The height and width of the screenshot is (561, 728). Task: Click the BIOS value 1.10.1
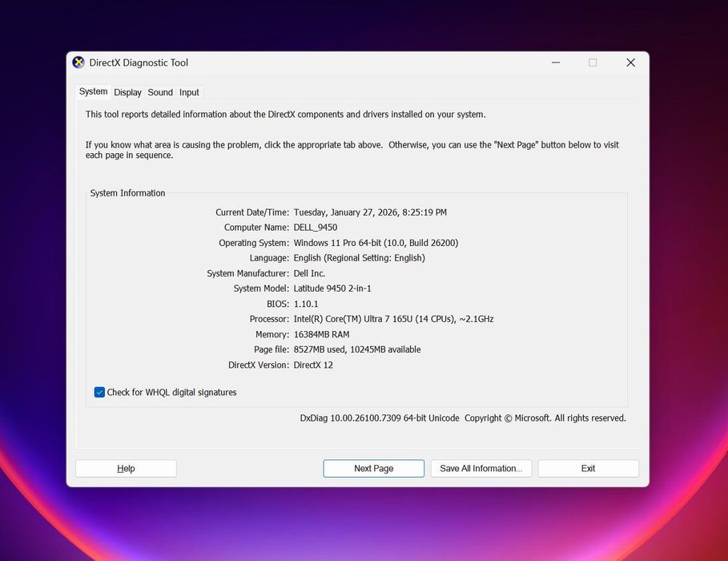pos(306,304)
